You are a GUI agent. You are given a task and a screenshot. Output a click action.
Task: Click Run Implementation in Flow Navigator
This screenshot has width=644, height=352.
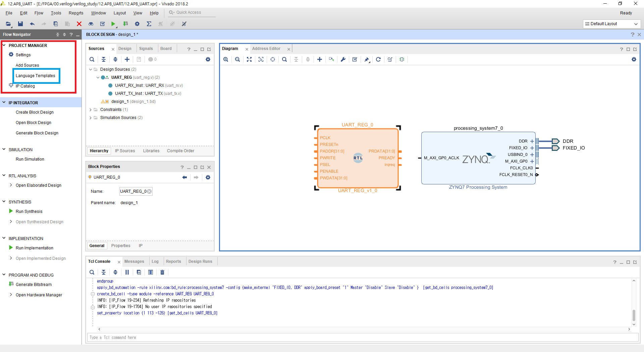[x=35, y=248]
